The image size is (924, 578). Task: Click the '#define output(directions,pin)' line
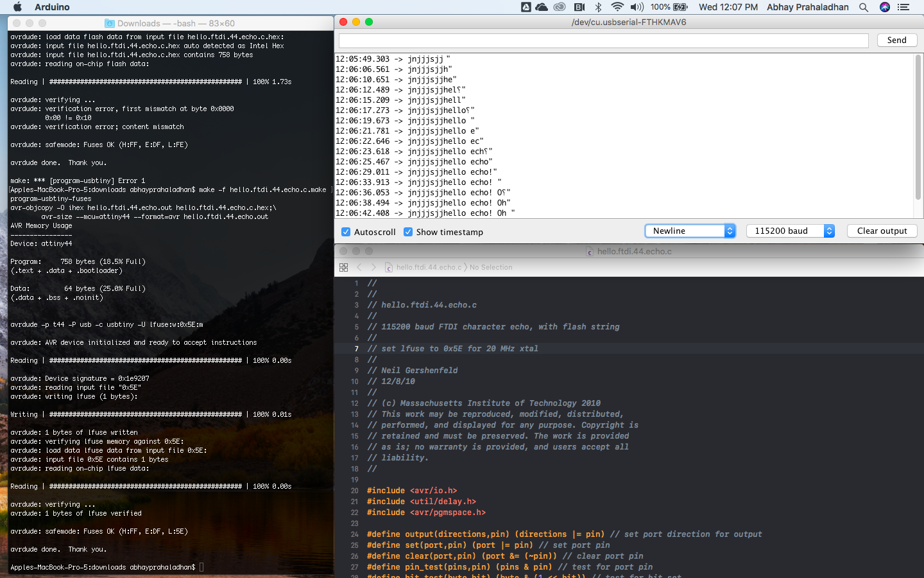click(565, 534)
